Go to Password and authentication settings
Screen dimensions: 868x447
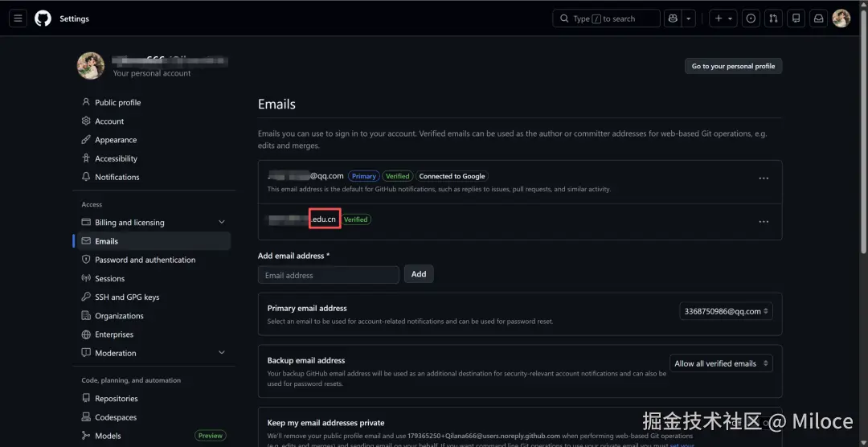(145, 260)
